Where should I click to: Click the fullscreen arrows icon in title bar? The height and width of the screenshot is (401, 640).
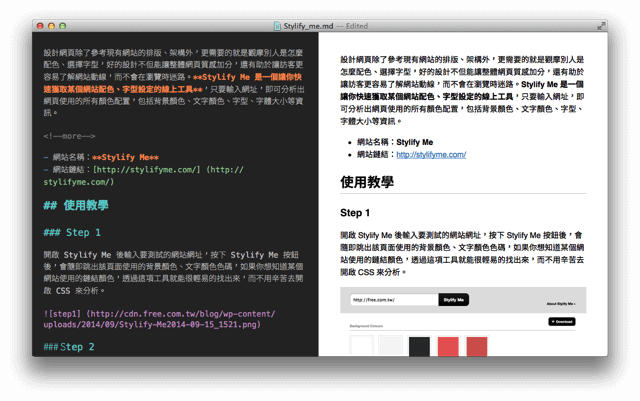tap(600, 26)
